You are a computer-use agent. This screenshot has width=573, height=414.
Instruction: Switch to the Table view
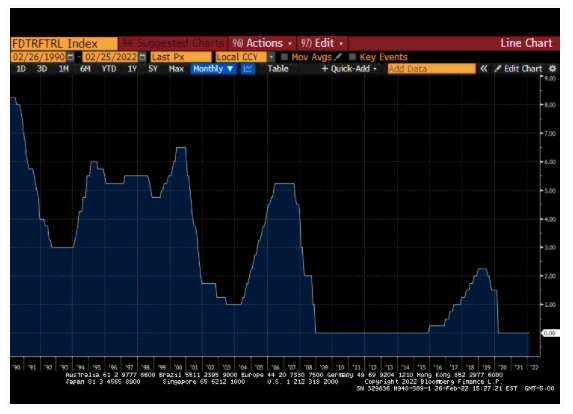pos(278,69)
